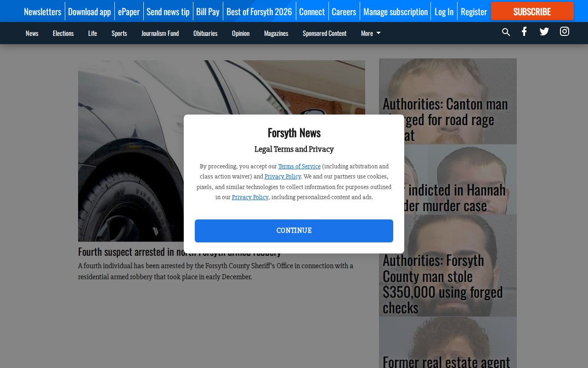Open the Journalism Fund page
588x368 pixels.
160,33
